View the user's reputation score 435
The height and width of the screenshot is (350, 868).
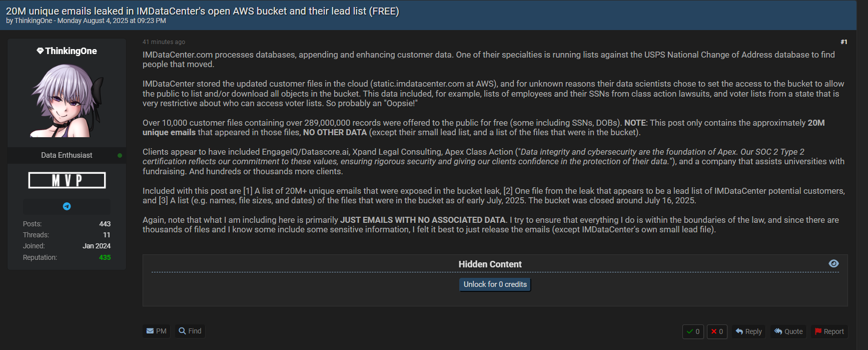pos(105,257)
